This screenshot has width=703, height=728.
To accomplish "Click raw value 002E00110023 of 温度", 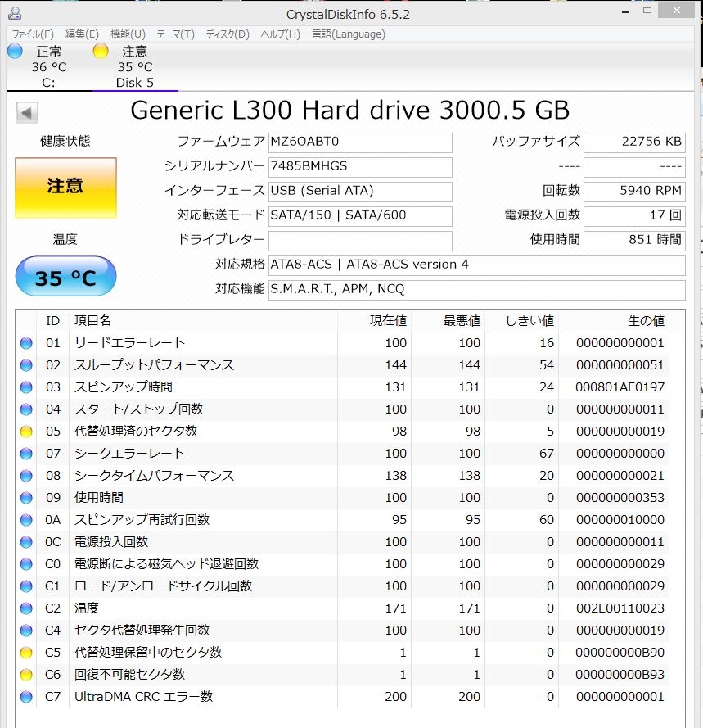I will click(x=620, y=608).
